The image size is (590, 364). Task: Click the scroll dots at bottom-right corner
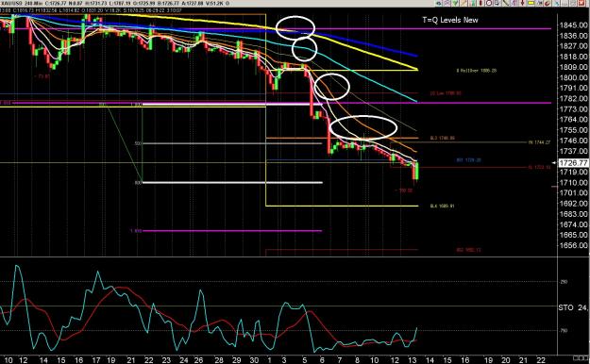point(582,357)
